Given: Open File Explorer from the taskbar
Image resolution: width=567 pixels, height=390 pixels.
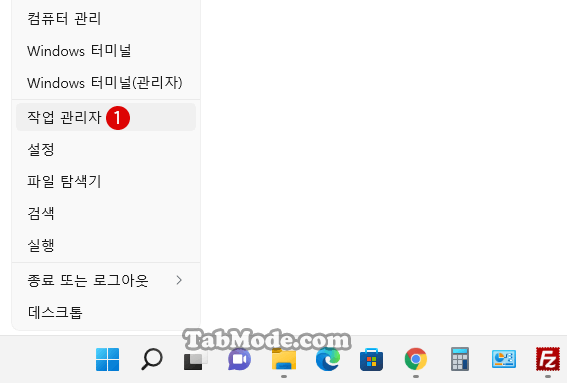Looking at the screenshot, I should 284,359.
